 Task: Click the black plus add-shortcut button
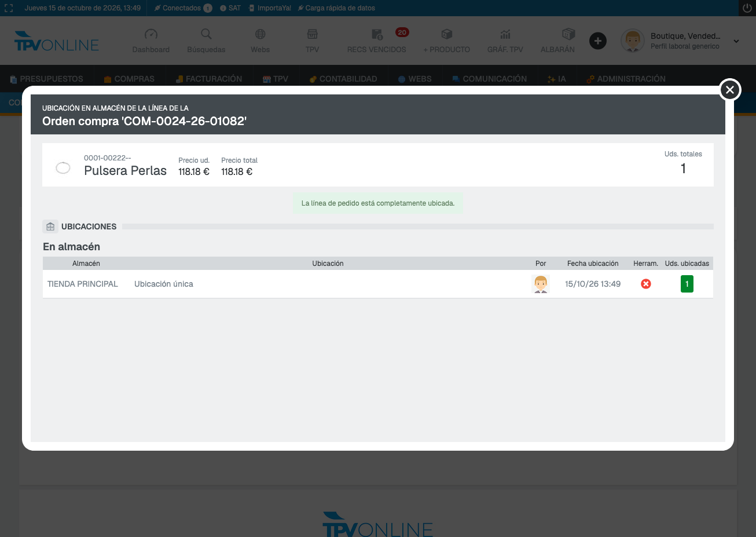click(x=598, y=41)
